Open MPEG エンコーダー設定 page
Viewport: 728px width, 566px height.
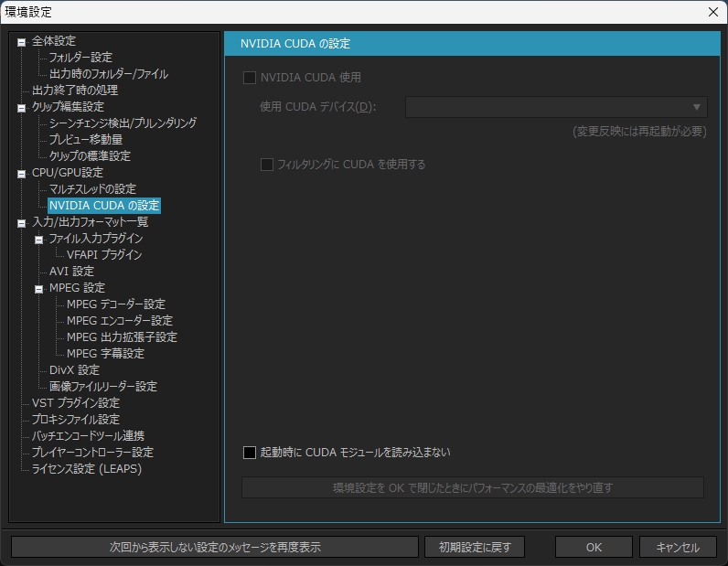pos(120,321)
